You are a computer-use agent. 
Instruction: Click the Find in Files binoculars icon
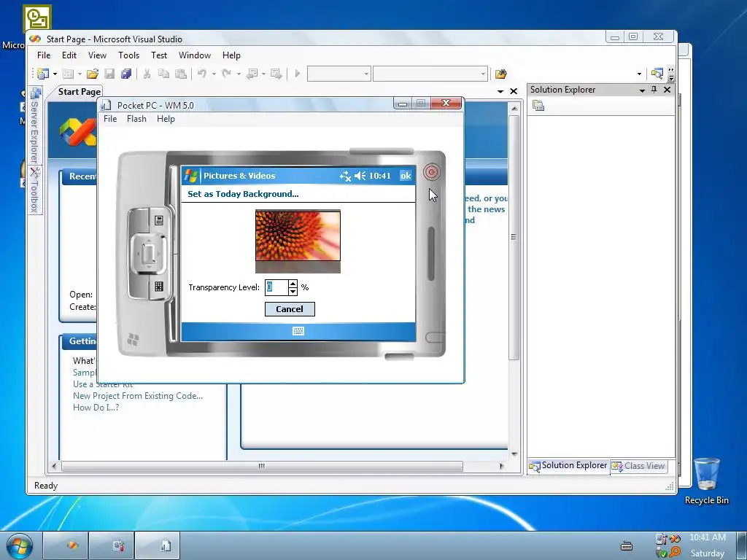[x=500, y=74]
